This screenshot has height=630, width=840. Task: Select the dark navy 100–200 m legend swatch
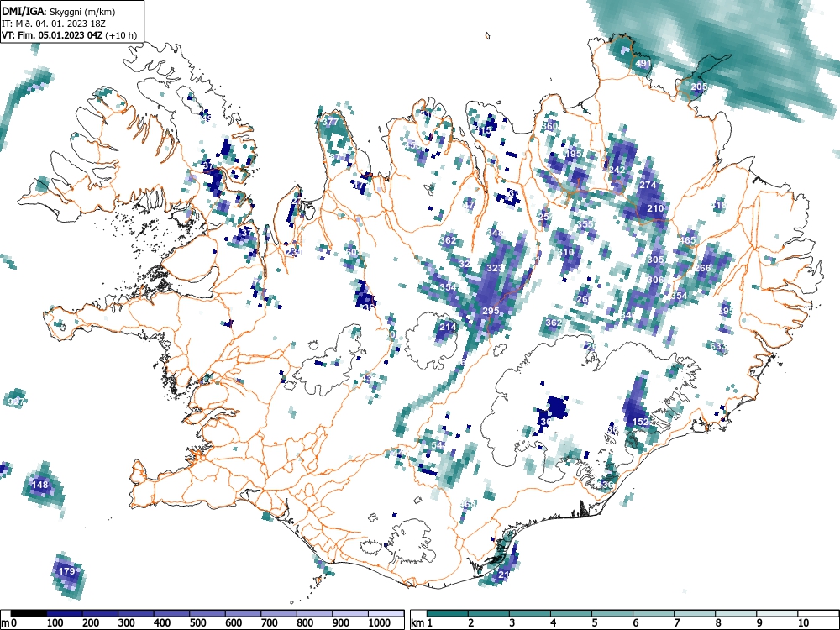pos(65,613)
